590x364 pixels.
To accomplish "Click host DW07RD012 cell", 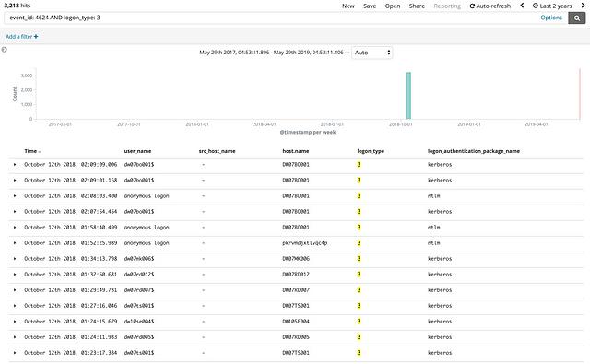I will point(296,275).
